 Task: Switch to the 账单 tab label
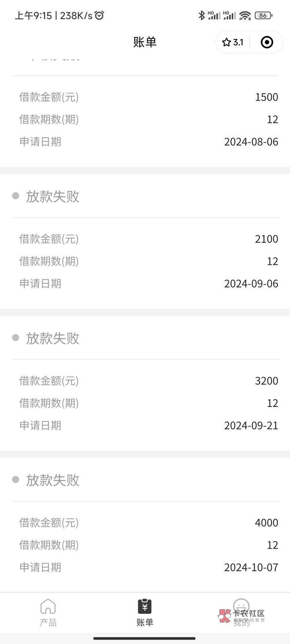coord(145,622)
